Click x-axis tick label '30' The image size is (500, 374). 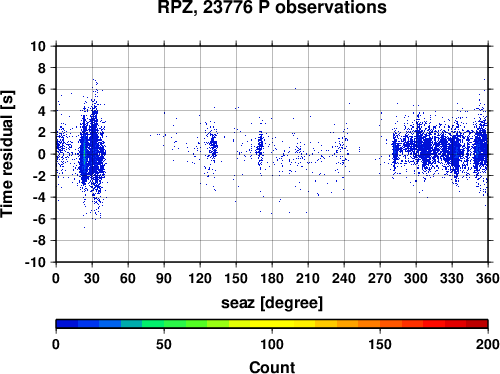[x=92, y=278]
